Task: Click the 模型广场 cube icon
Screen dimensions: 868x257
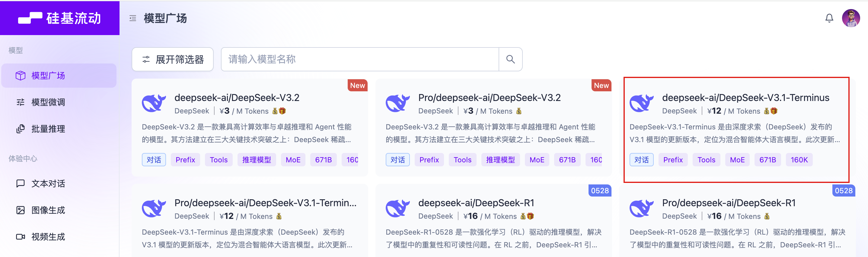Action: pos(21,76)
